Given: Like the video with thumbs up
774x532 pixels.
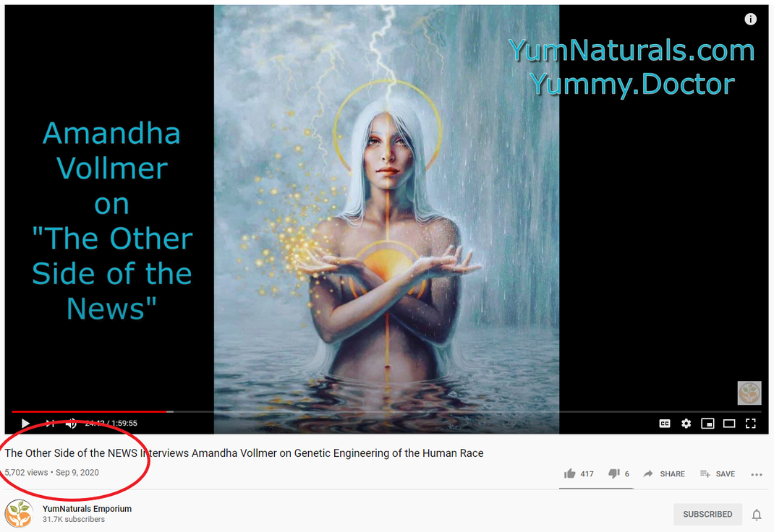Looking at the screenshot, I should (579, 474).
